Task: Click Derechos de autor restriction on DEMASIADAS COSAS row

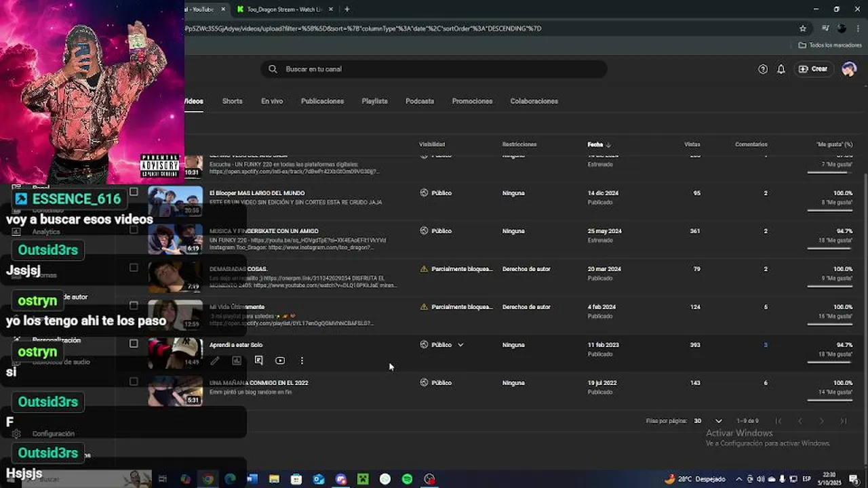Action: point(526,269)
